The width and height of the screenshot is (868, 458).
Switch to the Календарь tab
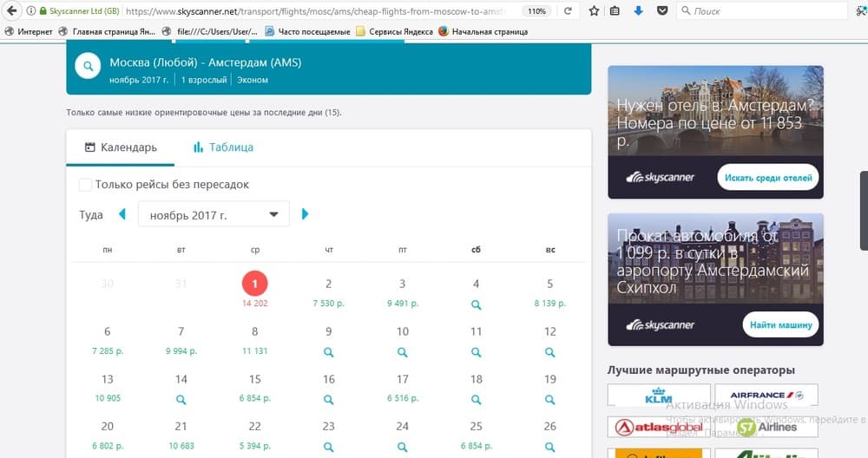pos(121,147)
